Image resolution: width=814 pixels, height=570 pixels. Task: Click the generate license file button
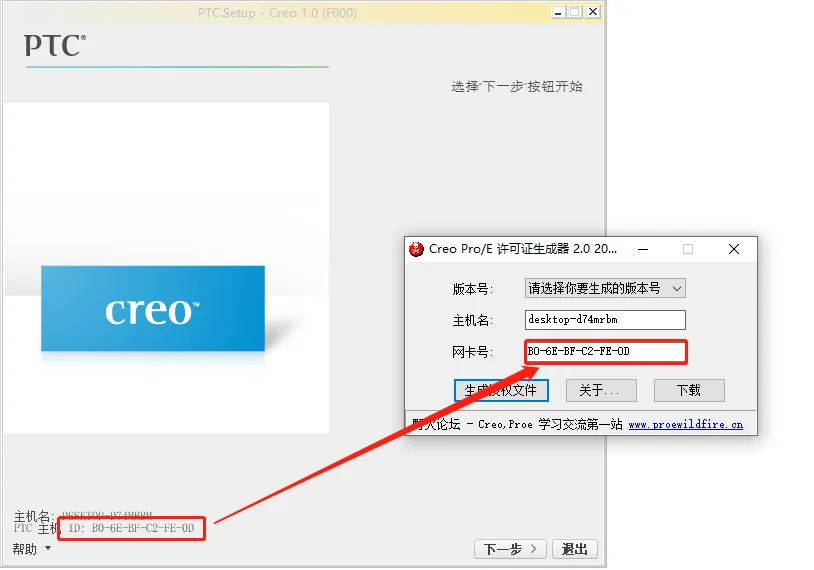coord(501,390)
